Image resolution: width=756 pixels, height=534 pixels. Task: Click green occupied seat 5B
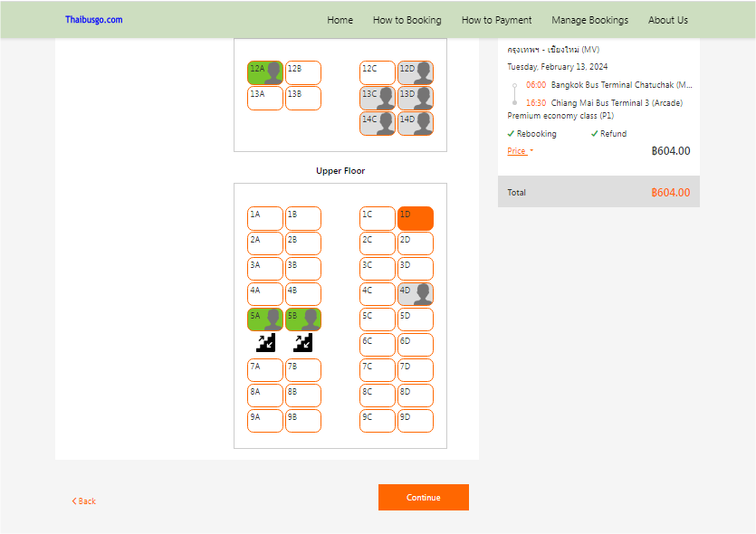(303, 319)
